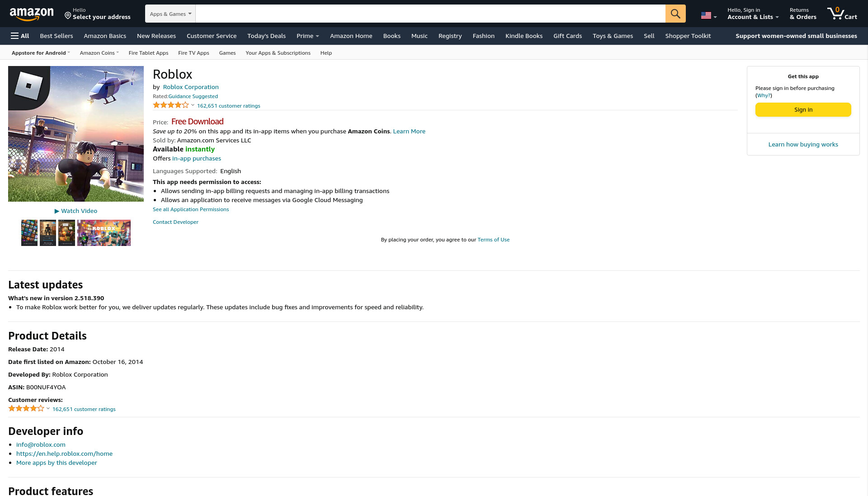Image resolution: width=868 pixels, height=496 pixels.
Task: Click the search text field
Action: click(x=430, y=14)
